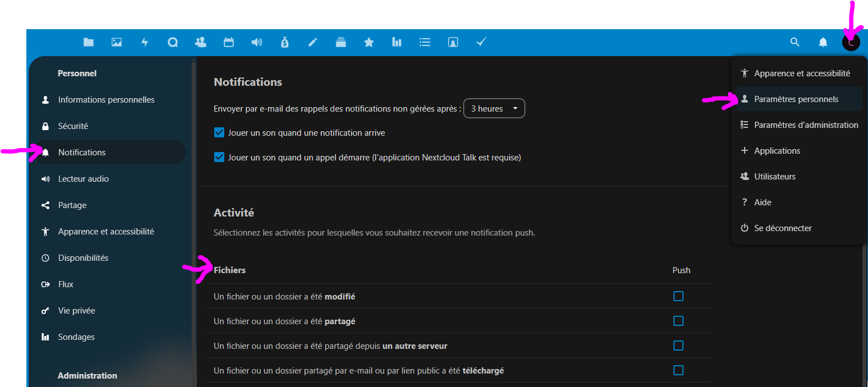Screen dimensions: 868x387
Task: Open the Calendar app icon
Action: point(229,42)
